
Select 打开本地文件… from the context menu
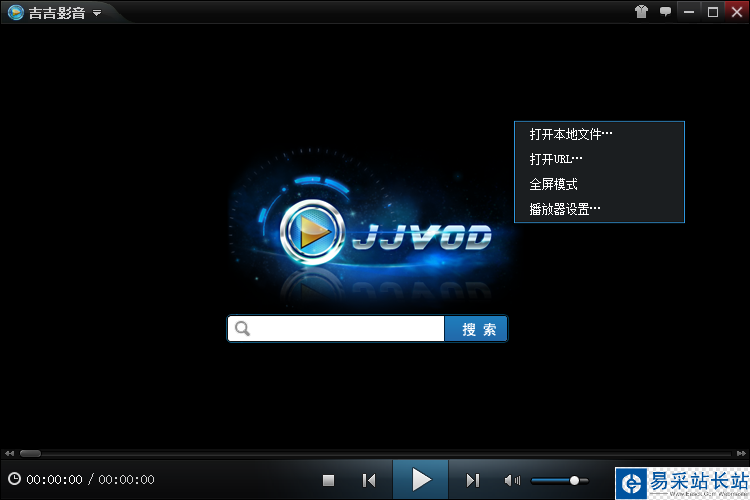(599, 134)
